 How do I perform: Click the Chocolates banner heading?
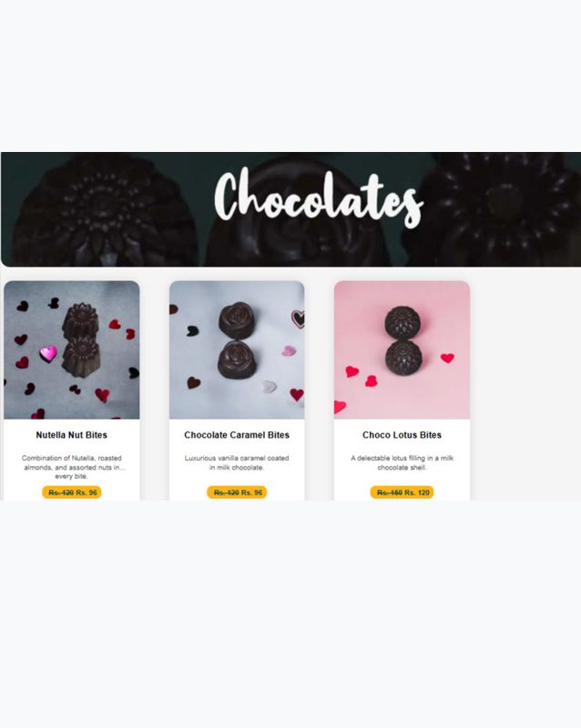pyautogui.click(x=319, y=198)
